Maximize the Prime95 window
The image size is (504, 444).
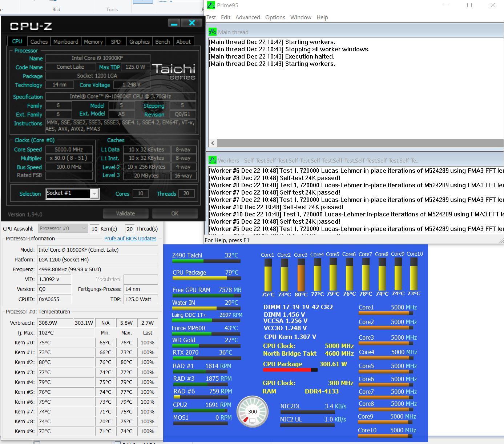pyautogui.click(x=469, y=5)
